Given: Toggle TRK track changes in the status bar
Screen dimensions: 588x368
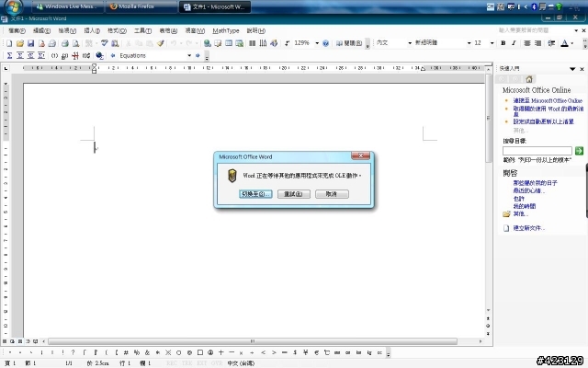Looking at the screenshot, I should click(x=187, y=363).
